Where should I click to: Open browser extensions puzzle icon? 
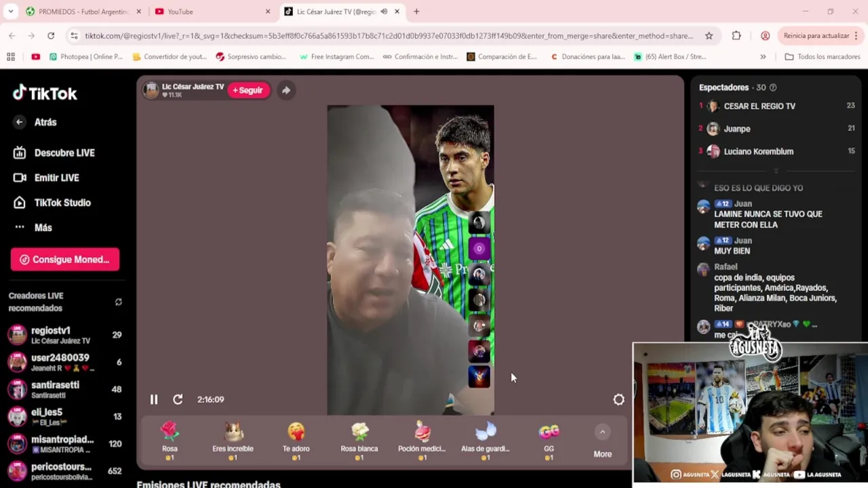click(x=736, y=36)
